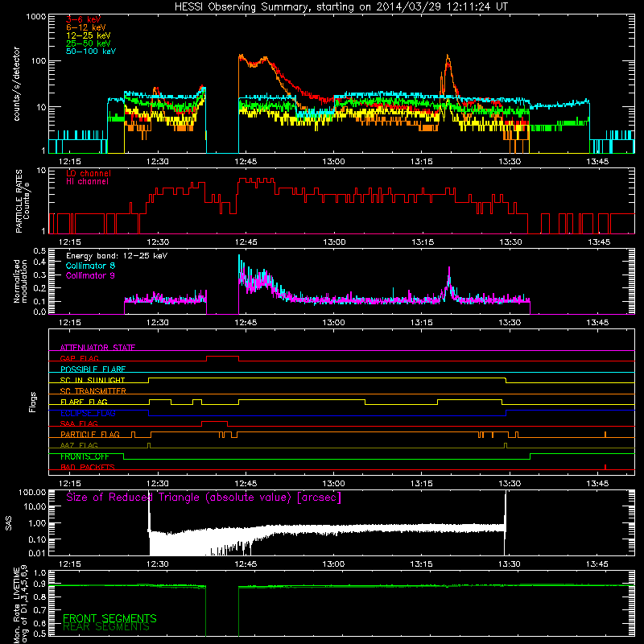Click the GAP FLAG raised step segment
This screenshot has height=644, width=644.
coord(223,357)
